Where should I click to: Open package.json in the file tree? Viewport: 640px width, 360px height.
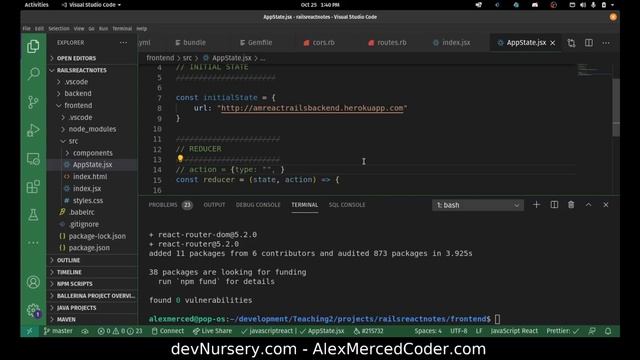89,248
